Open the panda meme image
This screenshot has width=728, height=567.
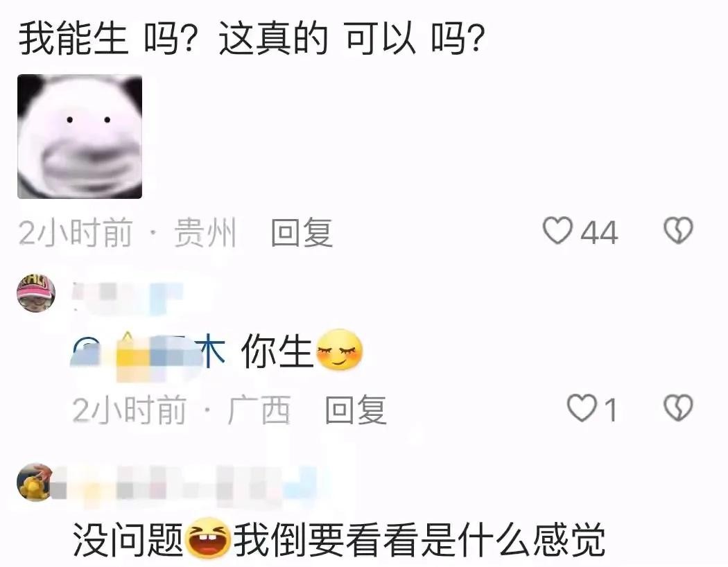pyautogui.click(x=80, y=137)
